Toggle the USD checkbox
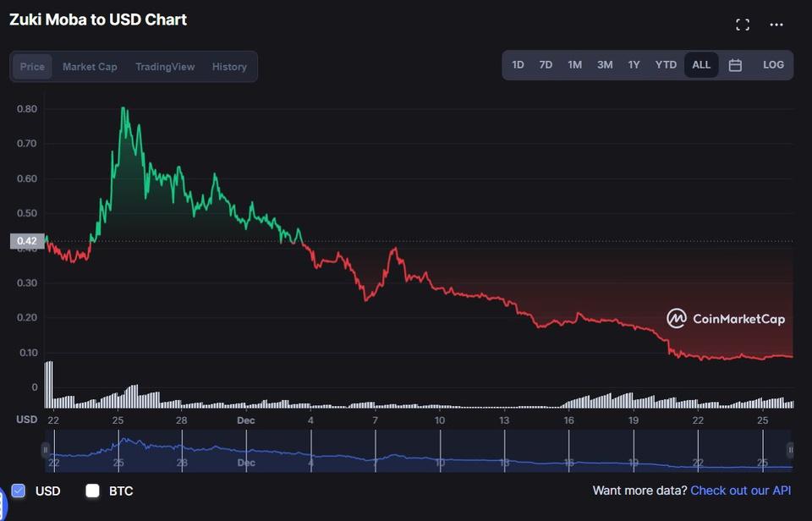The image size is (812, 521). pyautogui.click(x=19, y=491)
